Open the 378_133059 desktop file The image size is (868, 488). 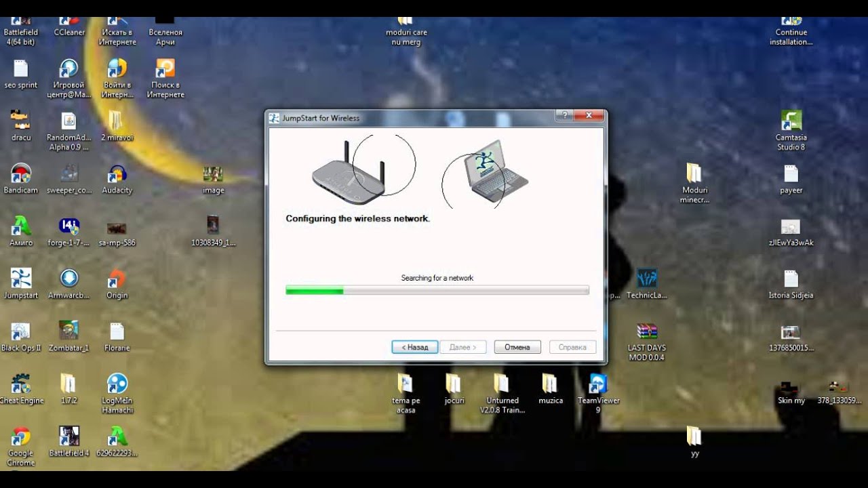839,392
